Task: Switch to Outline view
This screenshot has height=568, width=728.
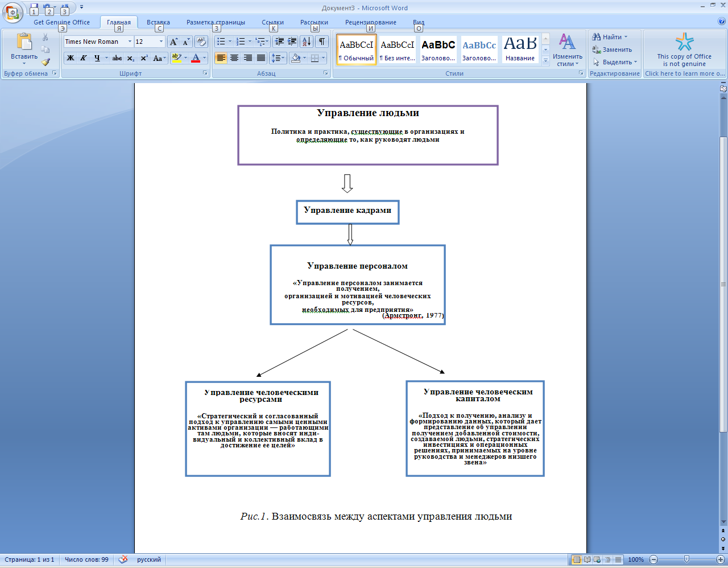Action: click(x=607, y=559)
